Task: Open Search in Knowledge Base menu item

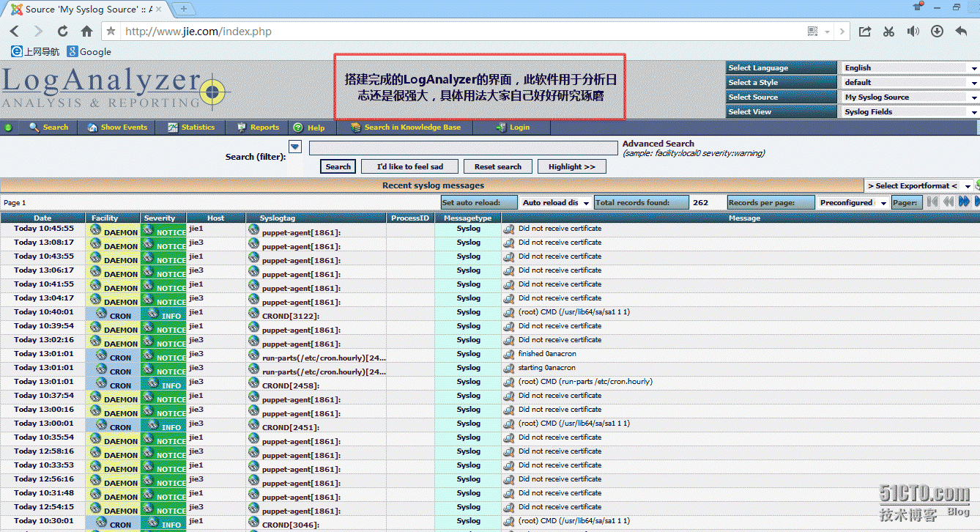Action: point(406,128)
